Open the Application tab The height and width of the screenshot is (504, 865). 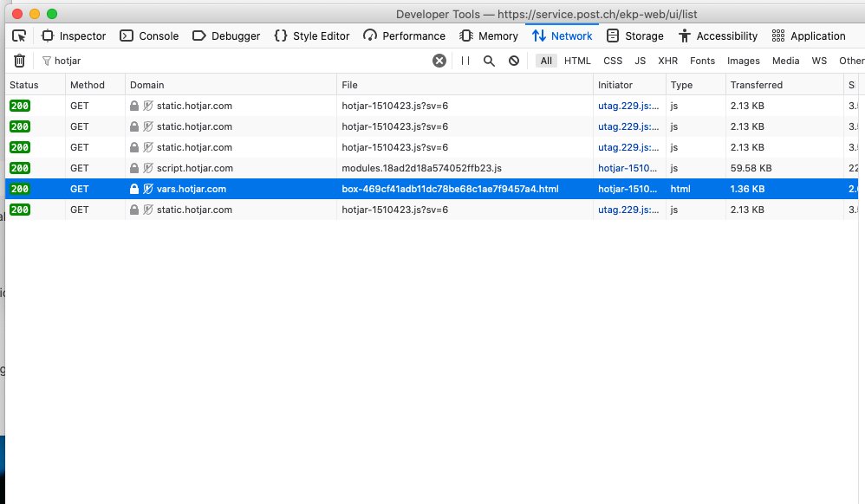(x=808, y=36)
